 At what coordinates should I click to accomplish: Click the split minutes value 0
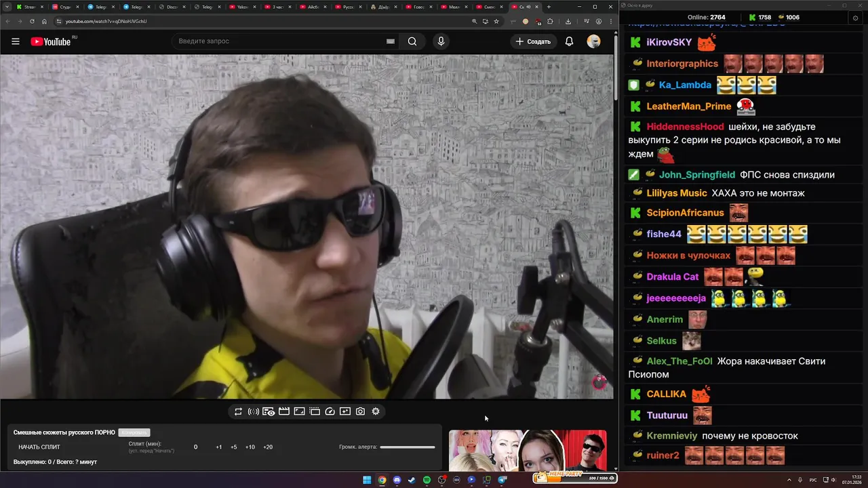[196, 447]
